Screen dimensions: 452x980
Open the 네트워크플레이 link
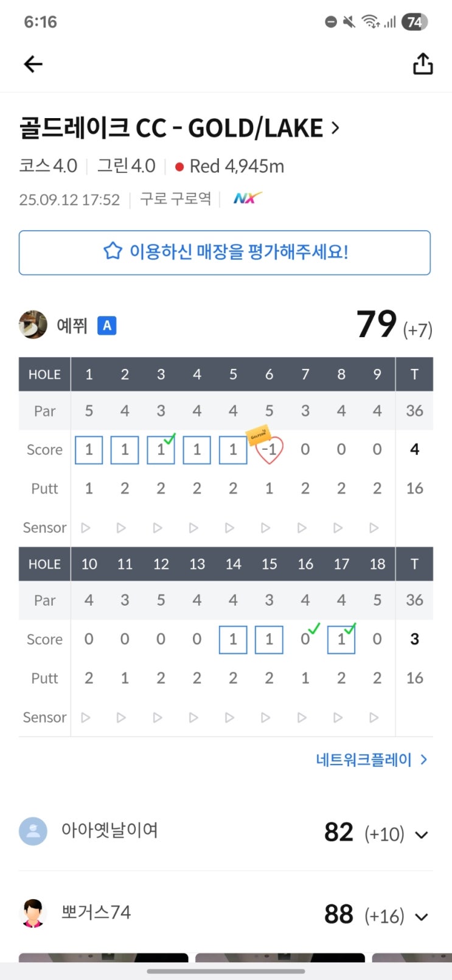coord(372,760)
